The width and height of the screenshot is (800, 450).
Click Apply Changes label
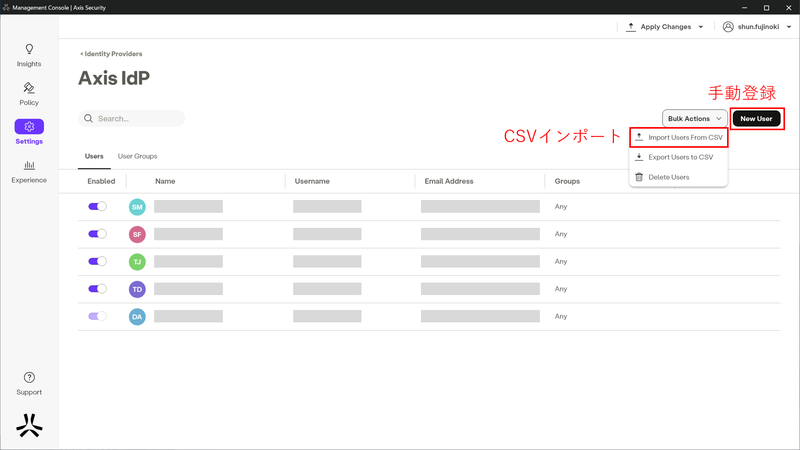(666, 27)
